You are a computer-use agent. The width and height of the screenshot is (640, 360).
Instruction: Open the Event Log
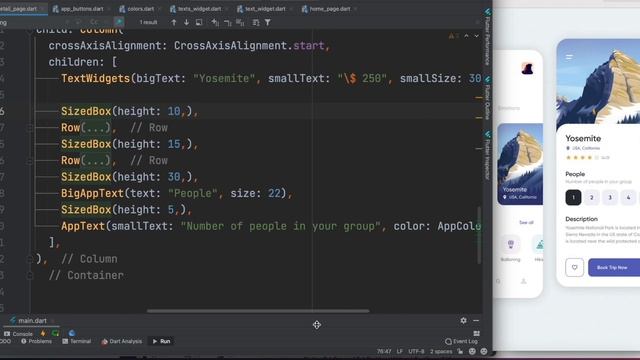click(461, 341)
